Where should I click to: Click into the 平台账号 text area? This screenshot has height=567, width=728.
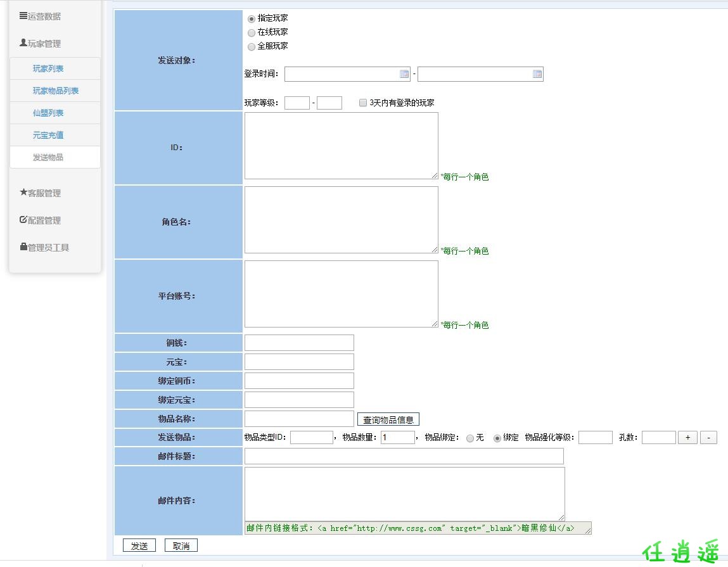click(x=342, y=293)
